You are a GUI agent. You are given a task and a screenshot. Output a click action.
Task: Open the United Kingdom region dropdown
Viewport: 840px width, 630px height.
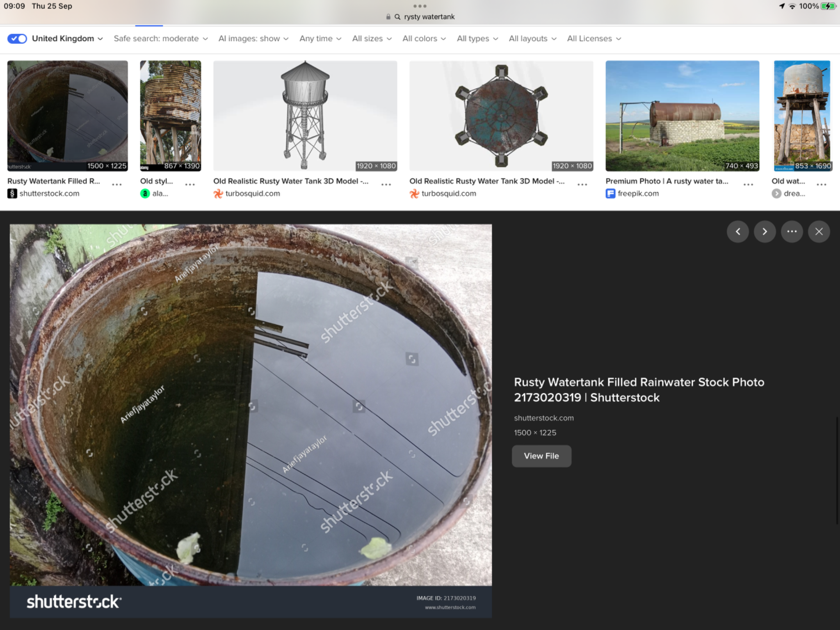[x=68, y=39]
